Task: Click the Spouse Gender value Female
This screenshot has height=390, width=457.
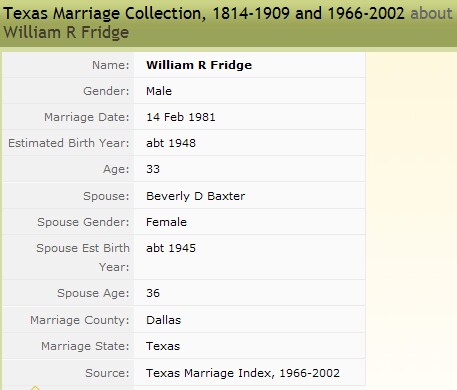Action: tap(166, 222)
